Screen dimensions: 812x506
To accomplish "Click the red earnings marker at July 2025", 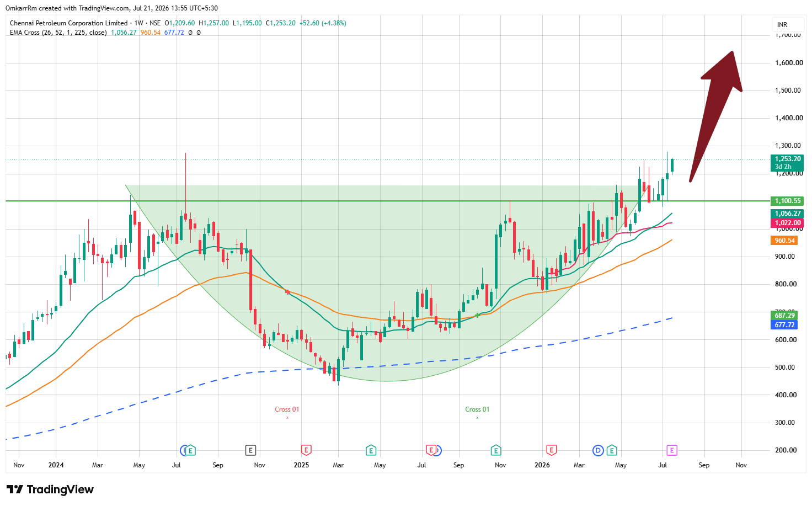I will coord(431,450).
